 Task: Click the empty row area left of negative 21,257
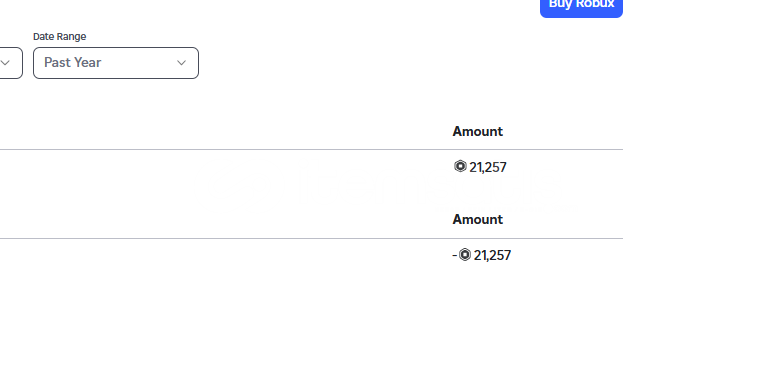click(x=224, y=255)
